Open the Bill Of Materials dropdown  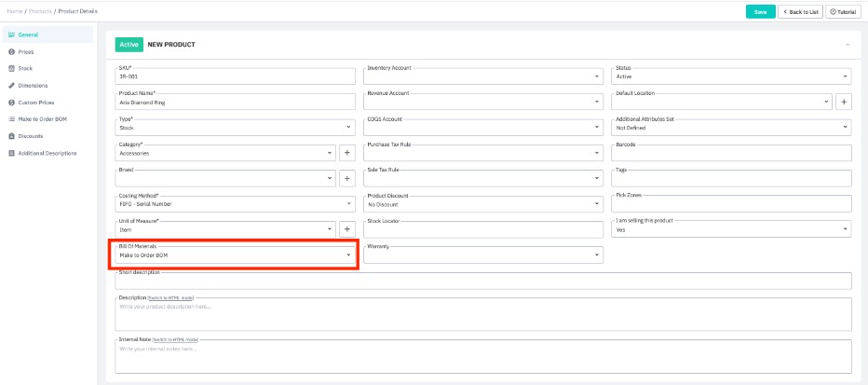tap(236, 254)
